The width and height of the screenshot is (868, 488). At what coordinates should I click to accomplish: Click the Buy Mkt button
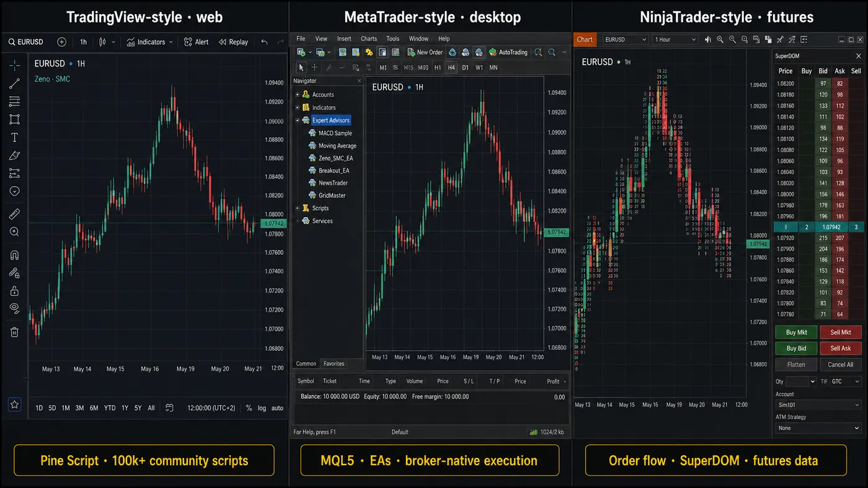tap(797, 332)
